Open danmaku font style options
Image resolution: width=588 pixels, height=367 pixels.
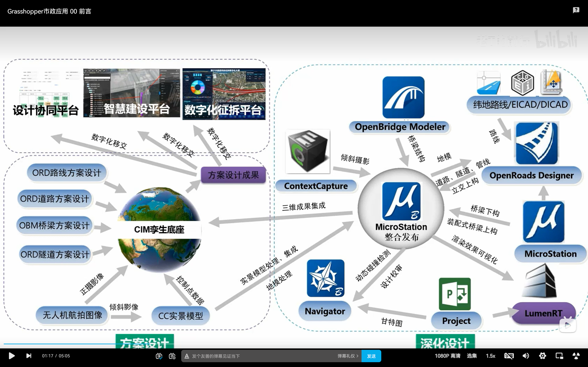[x=187, y=356]
